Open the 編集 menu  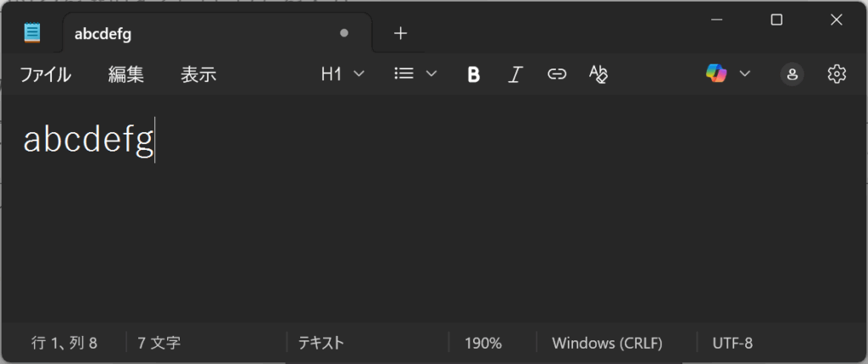click(126, 74)
